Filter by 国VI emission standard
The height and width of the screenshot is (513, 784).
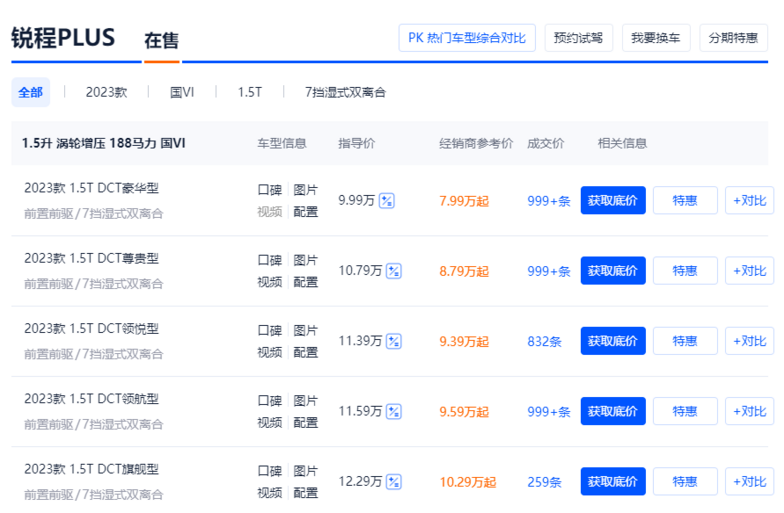(x=182, y=92)
